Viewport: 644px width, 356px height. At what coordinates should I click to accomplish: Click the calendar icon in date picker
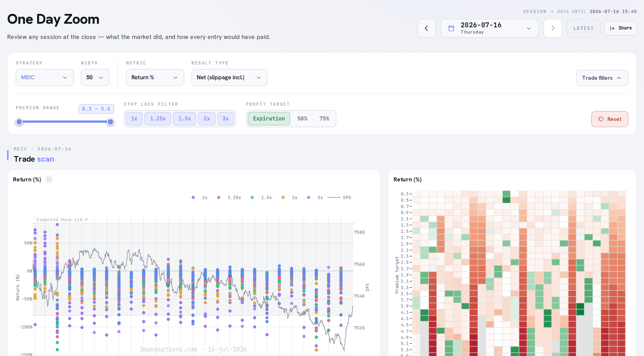click(x=451, y=28)
